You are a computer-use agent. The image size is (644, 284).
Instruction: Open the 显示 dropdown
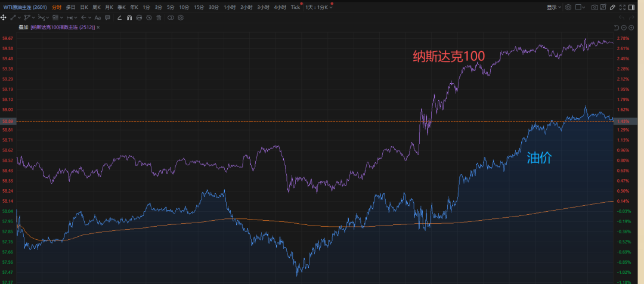[x=554, y=7]
